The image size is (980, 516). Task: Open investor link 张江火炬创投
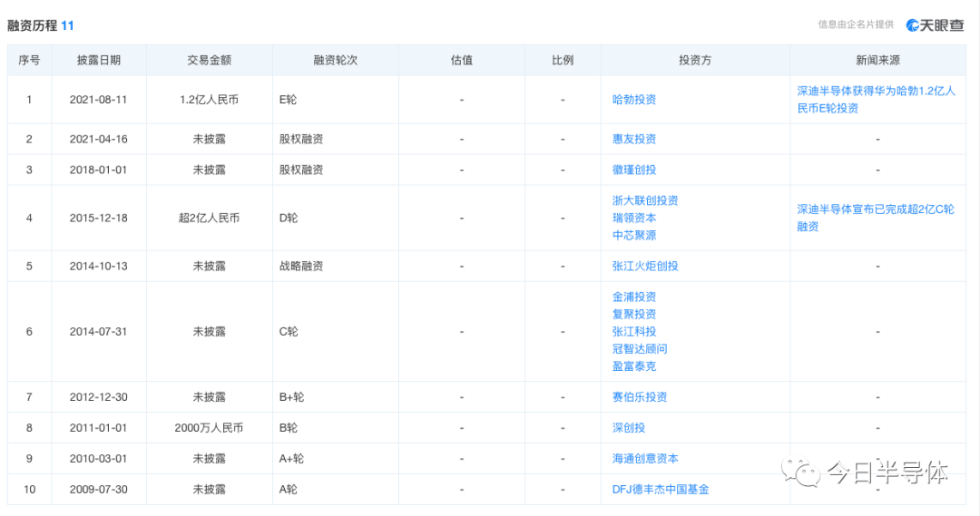(645, 266)
